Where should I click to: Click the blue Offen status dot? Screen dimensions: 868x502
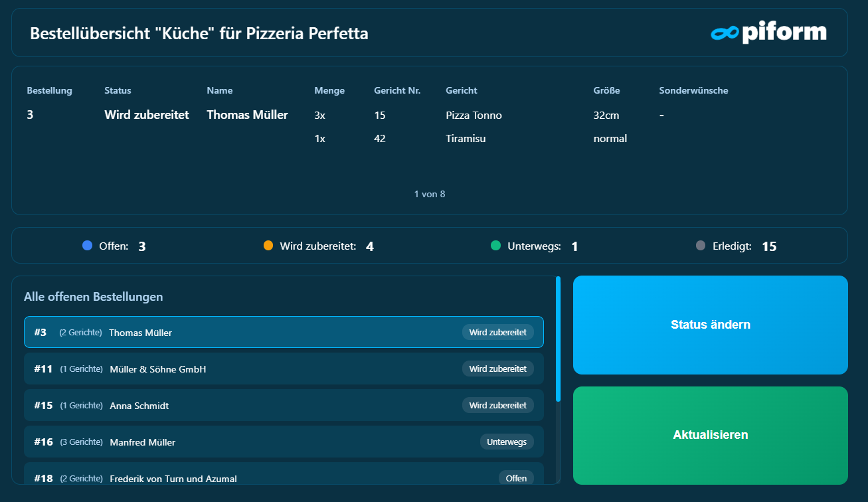click(x=87, y=246)
